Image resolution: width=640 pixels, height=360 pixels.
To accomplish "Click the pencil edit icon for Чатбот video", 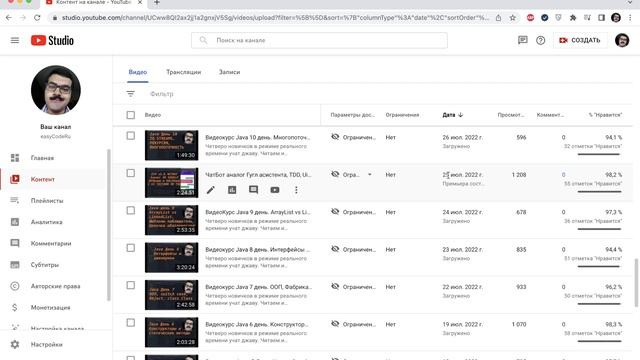I will pos(211,190).
